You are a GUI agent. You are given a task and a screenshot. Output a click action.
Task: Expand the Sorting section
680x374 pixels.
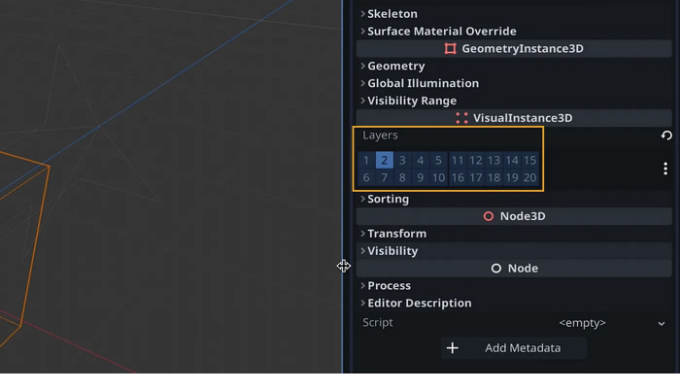514,199
